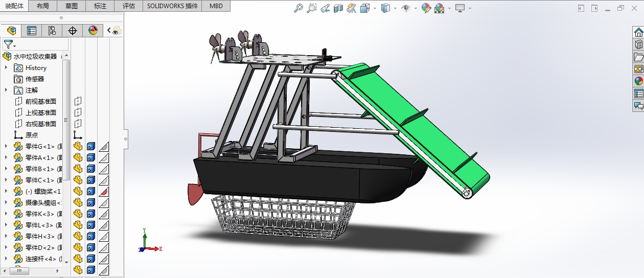Switch to the SOLIDWORKS 插件 tab
644x278 pixels.
(172, 6)
